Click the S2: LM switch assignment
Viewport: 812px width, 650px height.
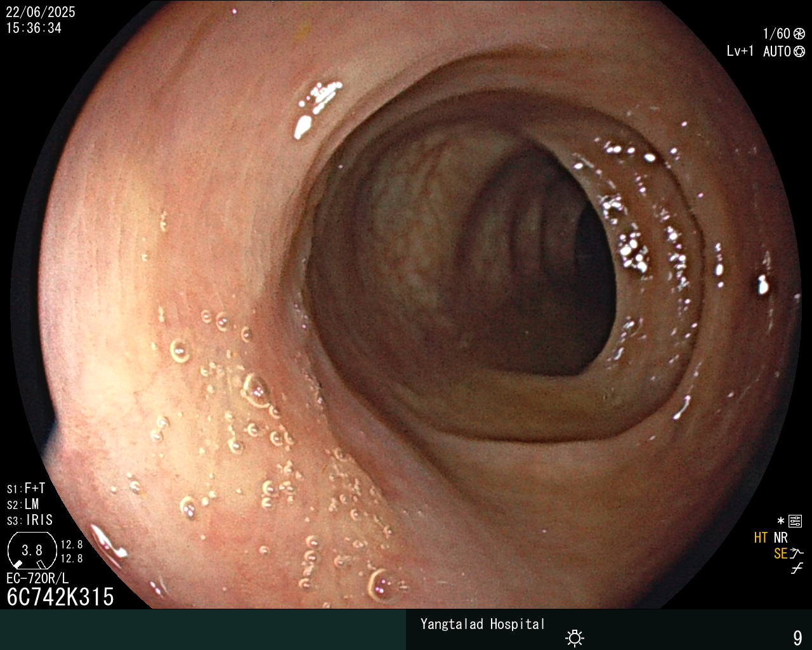coord(23,505)
